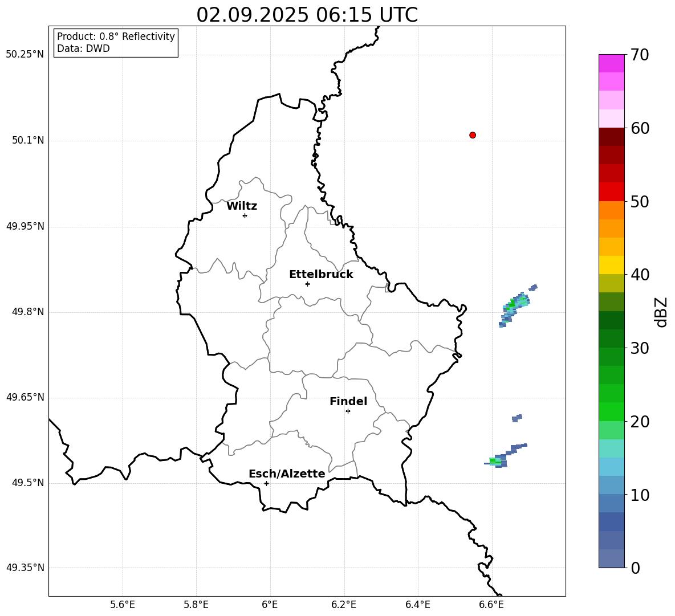This screenshot has width=675, height=616.
Task: Click the 6°E longitude label
Action: pyautogui.click(x=270, y=605)
